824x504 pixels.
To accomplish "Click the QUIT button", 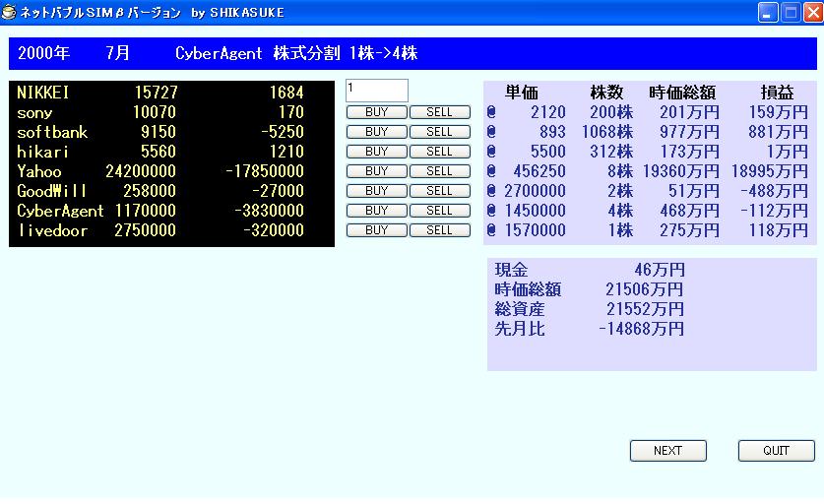I will [x=776, y=451].
